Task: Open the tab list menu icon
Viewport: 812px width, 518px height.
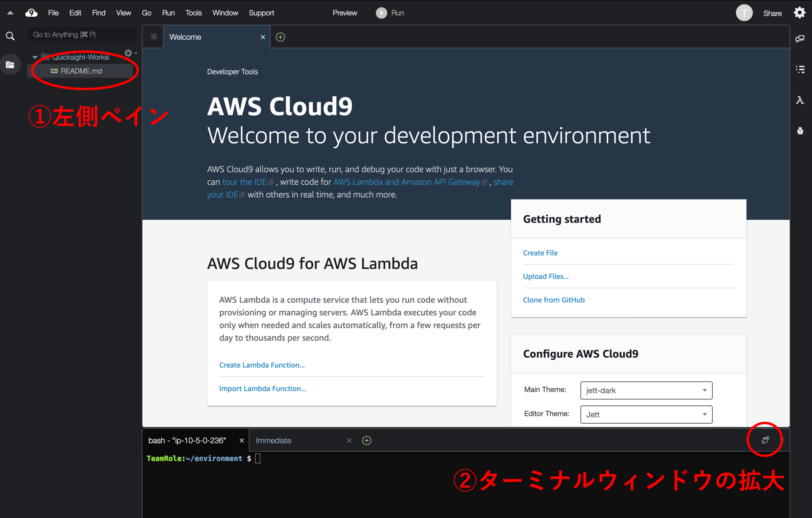Action: tap(154, 37)
